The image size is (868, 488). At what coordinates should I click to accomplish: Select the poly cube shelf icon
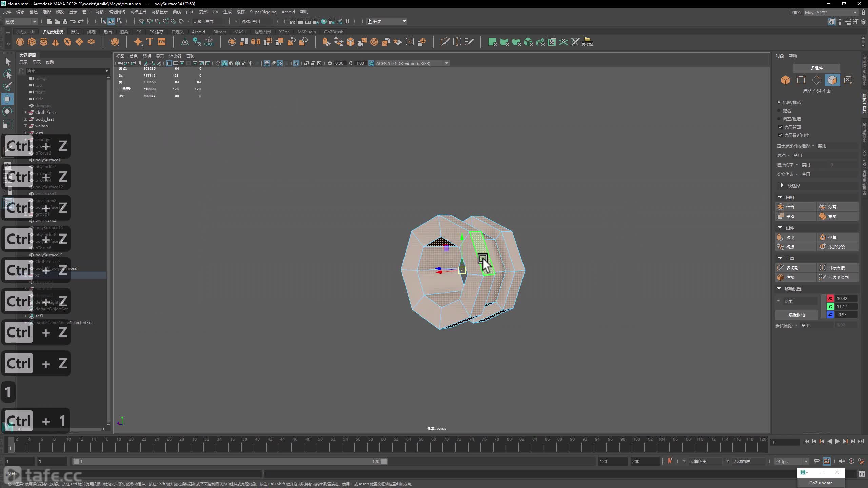click(x=32, y=42)
